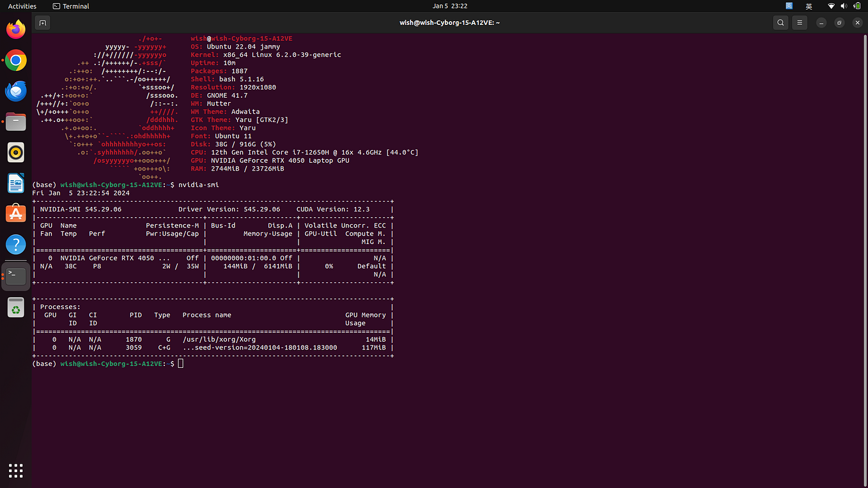The height and width of the screenshot is (488, 868).
Task: Open the Help application
Action: [15, 244]
